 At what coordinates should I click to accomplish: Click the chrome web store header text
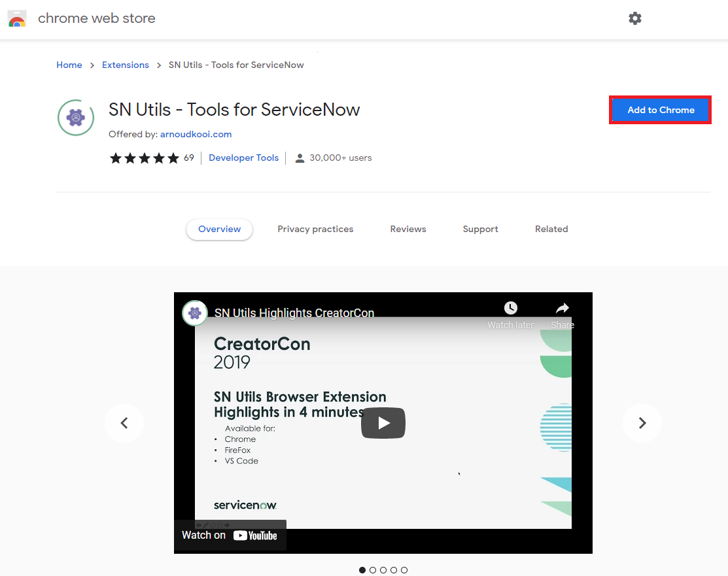(97, 18)
